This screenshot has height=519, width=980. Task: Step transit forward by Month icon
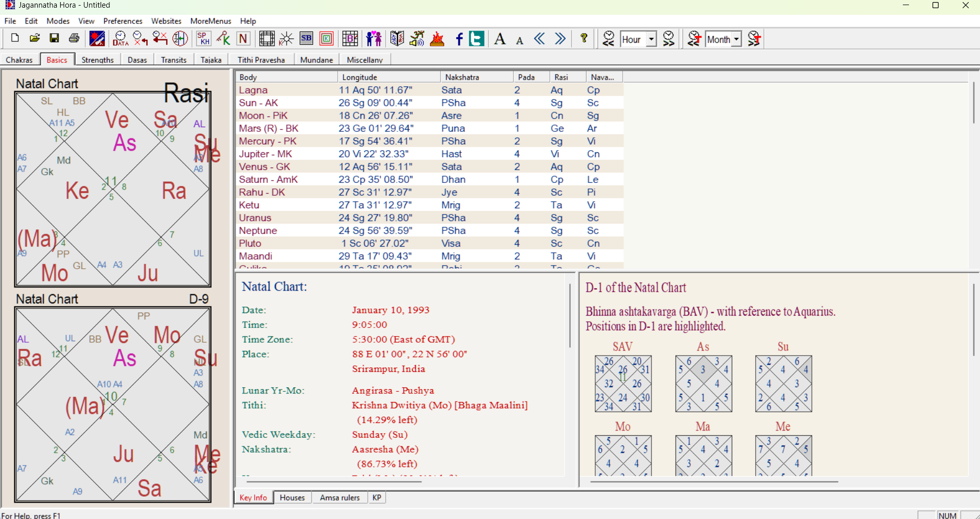pyautogui.click(x=754, y=38)
